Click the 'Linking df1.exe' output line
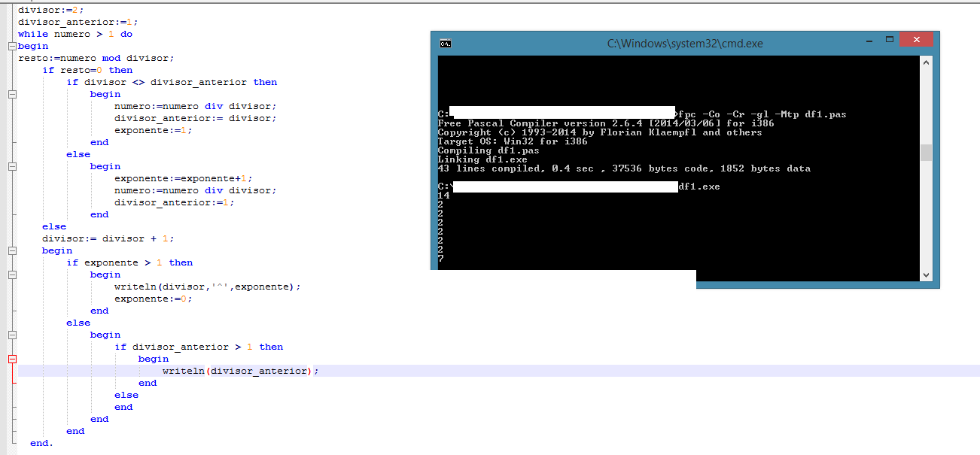Screen dimensions: 980x455 point(482,159)
